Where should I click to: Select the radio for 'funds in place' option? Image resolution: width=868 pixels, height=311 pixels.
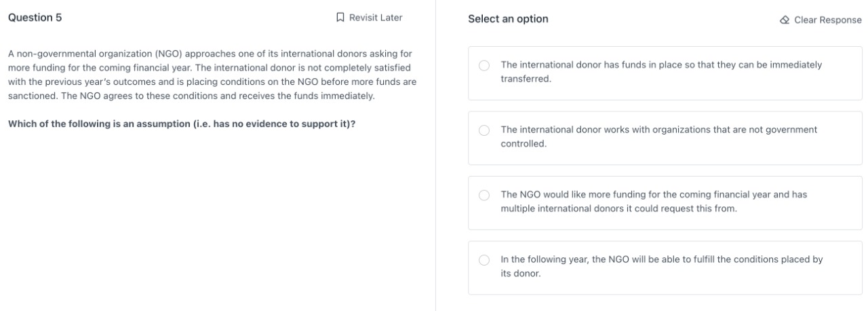coord(484,65)
